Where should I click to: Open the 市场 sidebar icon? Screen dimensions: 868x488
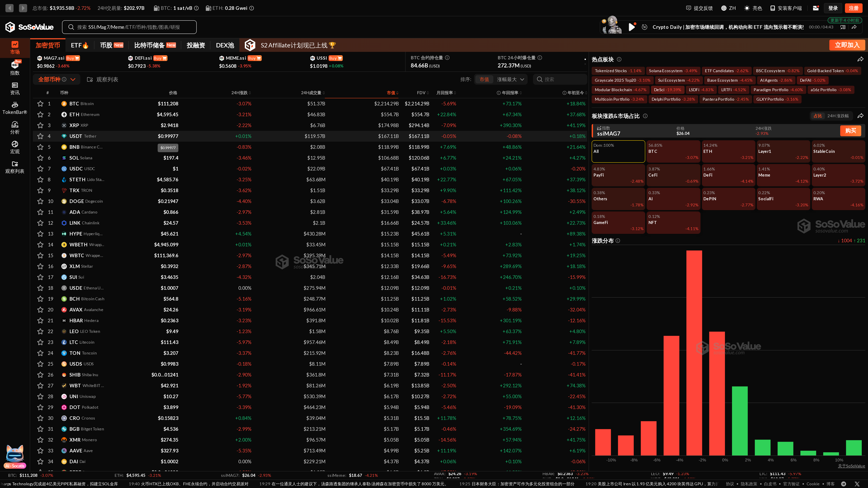[x=15, y=47]
